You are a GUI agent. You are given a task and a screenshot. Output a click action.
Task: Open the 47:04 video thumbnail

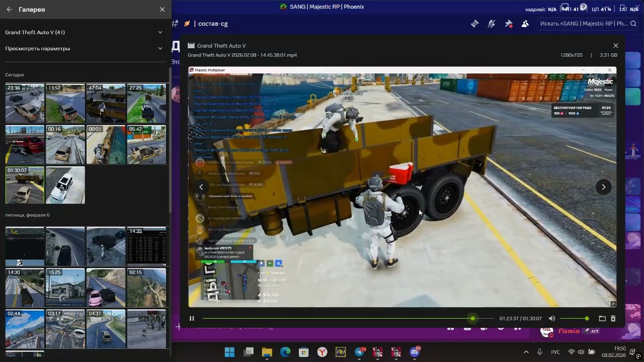coord(106,104)
